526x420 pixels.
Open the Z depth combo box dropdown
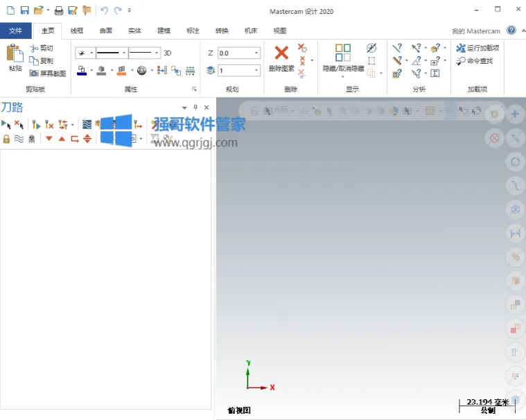click(x=256, y=53)
